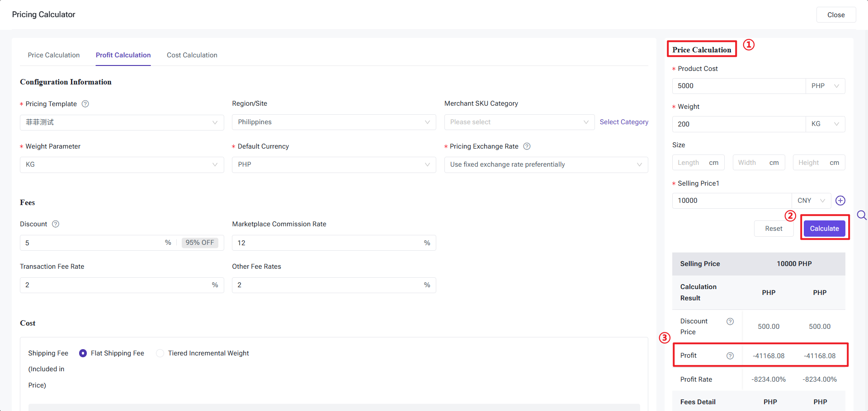Image resolution: width=868 pixels, height=411 pixels.
Task: Open the Region/Site Philippines dropdown
Action: click(x=334, y=122)
